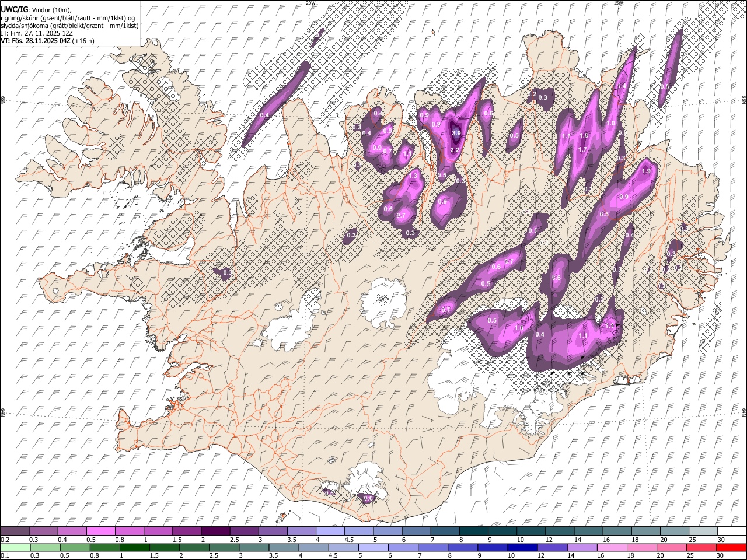747x560 pixels.
Task: Click the "0.1" label in lower legend
Action: [5, 556]
